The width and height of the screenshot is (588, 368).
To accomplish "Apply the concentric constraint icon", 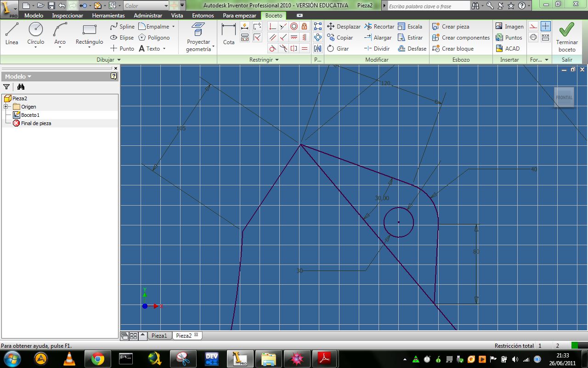I will 294,26.
